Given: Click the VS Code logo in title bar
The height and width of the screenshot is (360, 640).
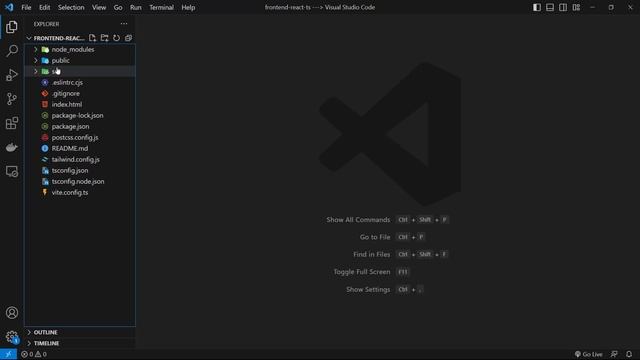Looking at the screenshot, I should point(9,7).
